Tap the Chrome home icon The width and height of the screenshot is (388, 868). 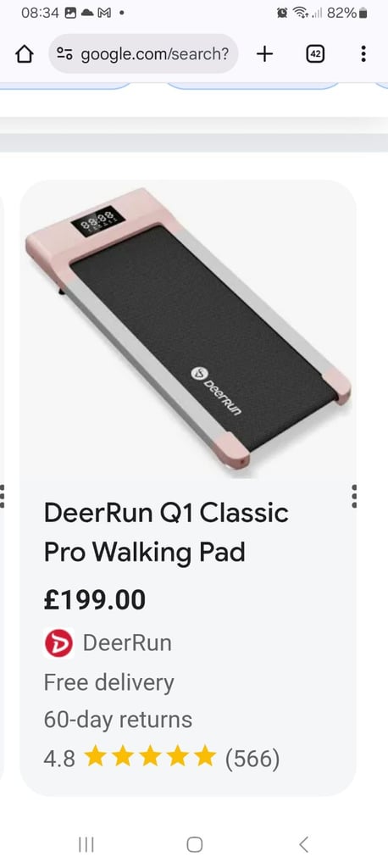(x=25, y=54)
